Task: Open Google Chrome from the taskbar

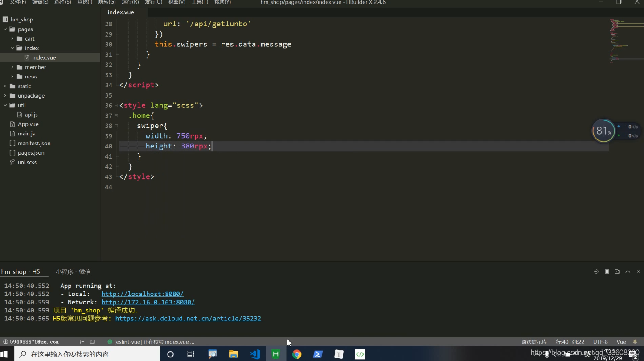Action: click(x=297, y=354)
